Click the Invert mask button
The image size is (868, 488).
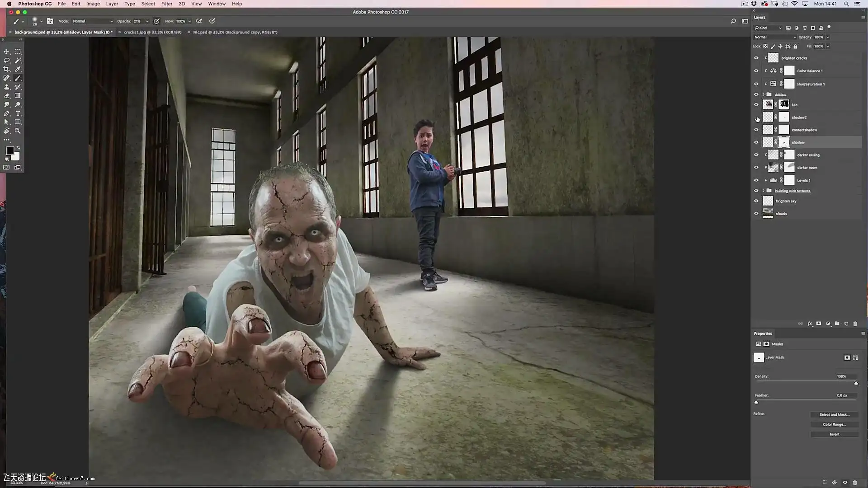834,435
